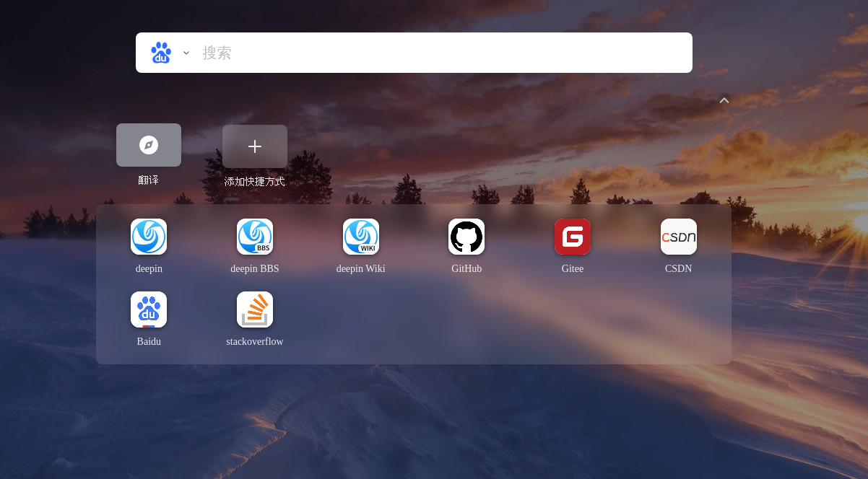Click the CSDN text label
The width and height of the screenshot is (868, 479).
pyautogui.click(x=679, y=268)
